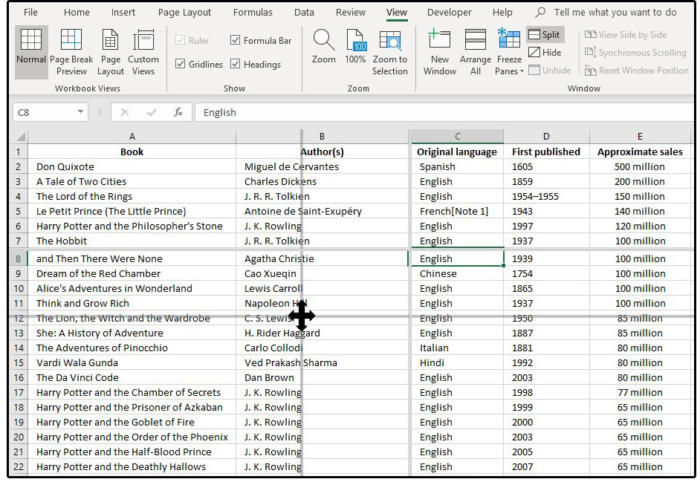Select the Italian language cell

(x=457, y=348)
